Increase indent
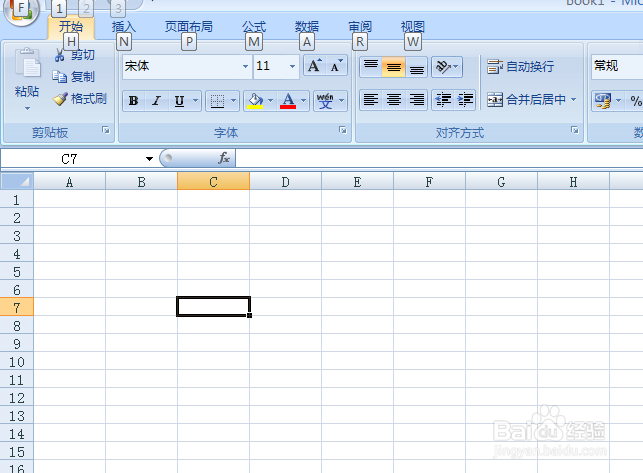 click(x=465, y=100)
